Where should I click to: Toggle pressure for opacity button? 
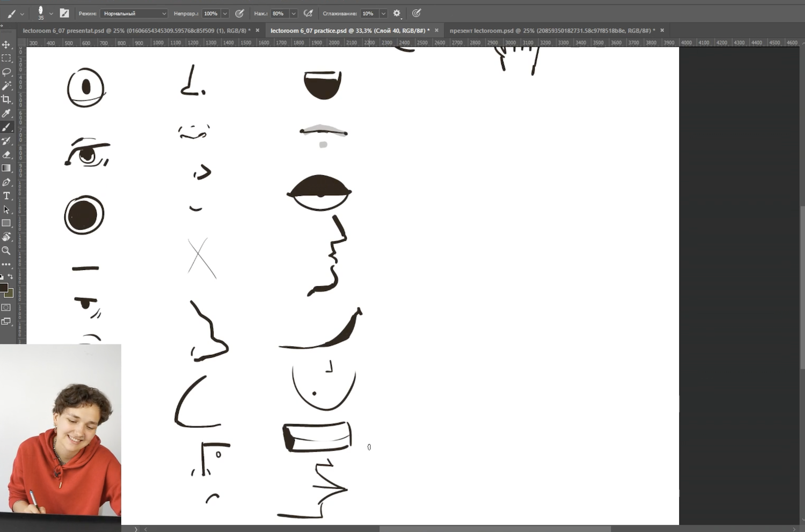240,13
